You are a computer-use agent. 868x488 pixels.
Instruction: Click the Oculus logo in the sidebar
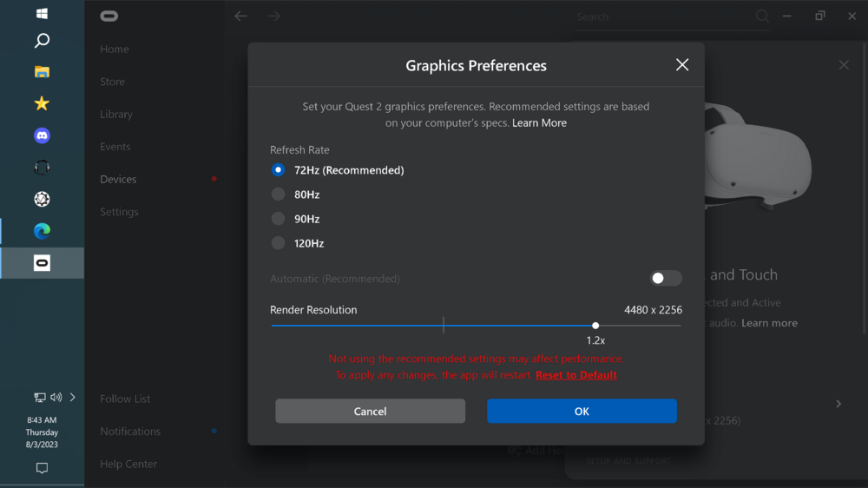coord(109,16)
